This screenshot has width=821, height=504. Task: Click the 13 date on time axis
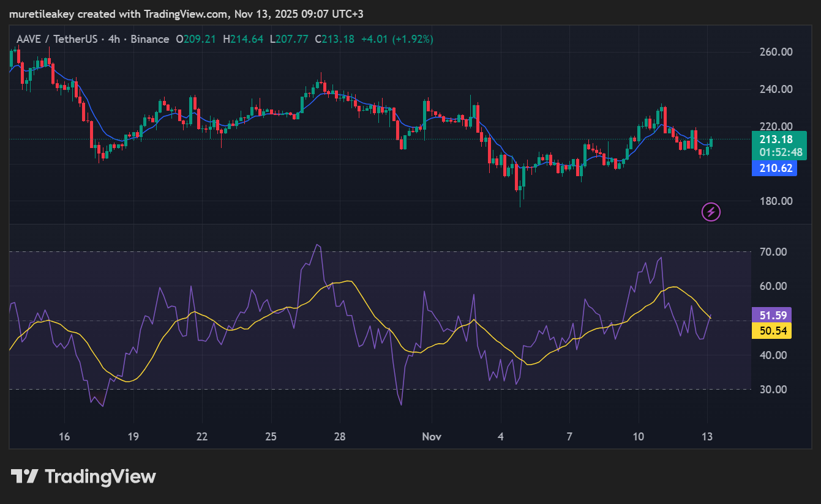pos(707,437)
